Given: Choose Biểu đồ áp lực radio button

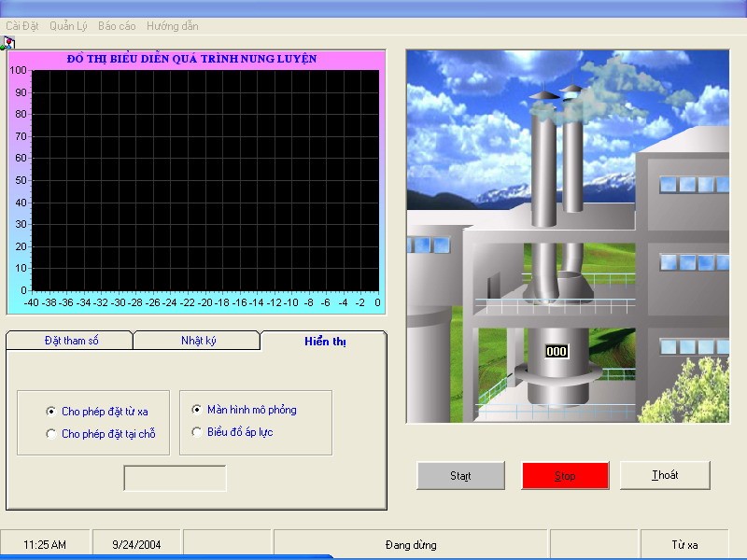Looking at the screenshot, I should point(233,432).
